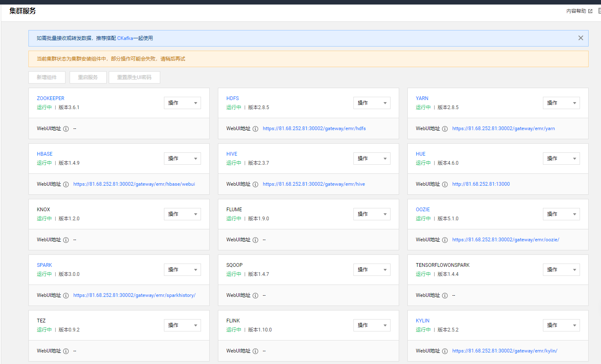Open the 操作 dropdown for OOZIE
This screenshot has width=601, height=364.
click(x=561, y=214)
